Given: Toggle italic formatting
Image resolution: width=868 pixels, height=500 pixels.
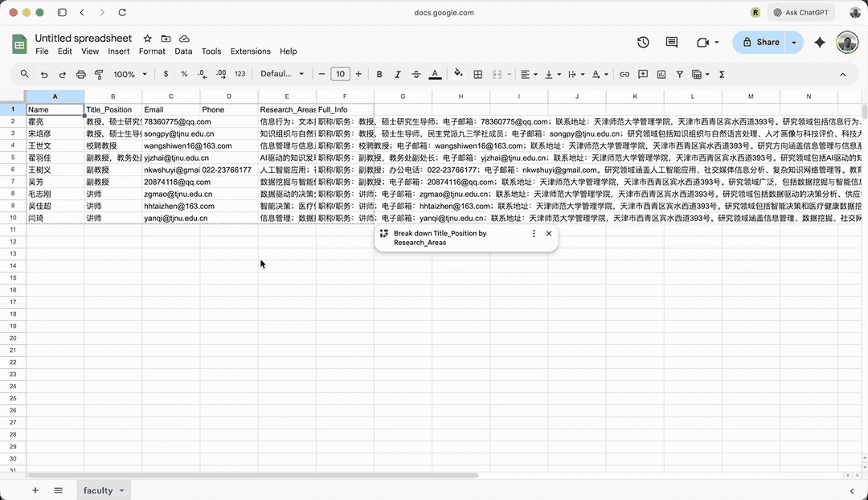Looking at the screenshot, I should [398, 74].
